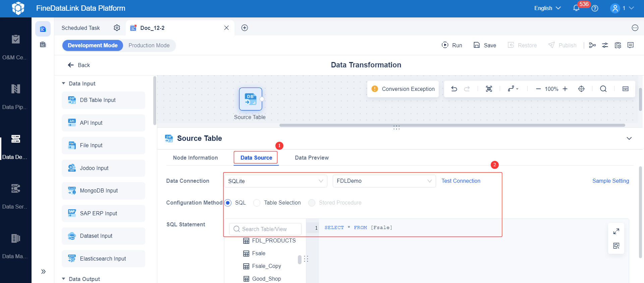Click the fit-to-screen canvas icon
Screen dimensions: 644x283
[489, 89]
